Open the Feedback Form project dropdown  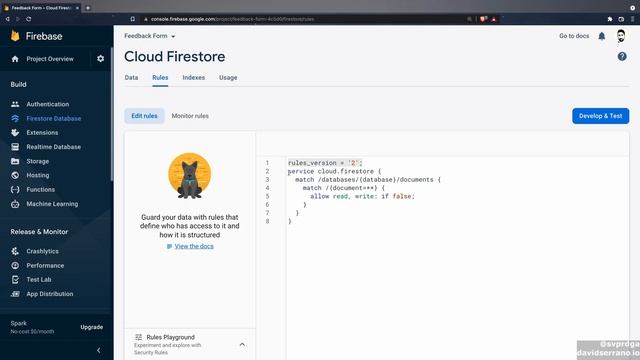tap(150, 36)
